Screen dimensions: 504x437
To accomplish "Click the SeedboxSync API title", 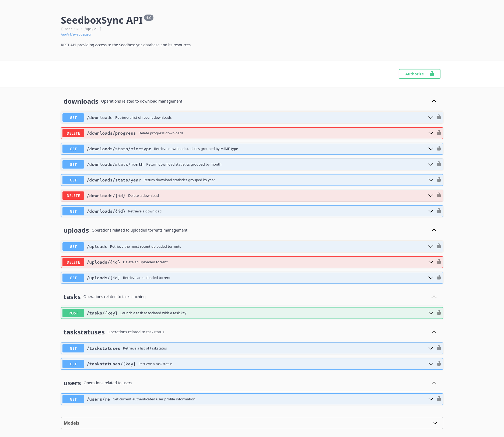I will click(102, 20).
